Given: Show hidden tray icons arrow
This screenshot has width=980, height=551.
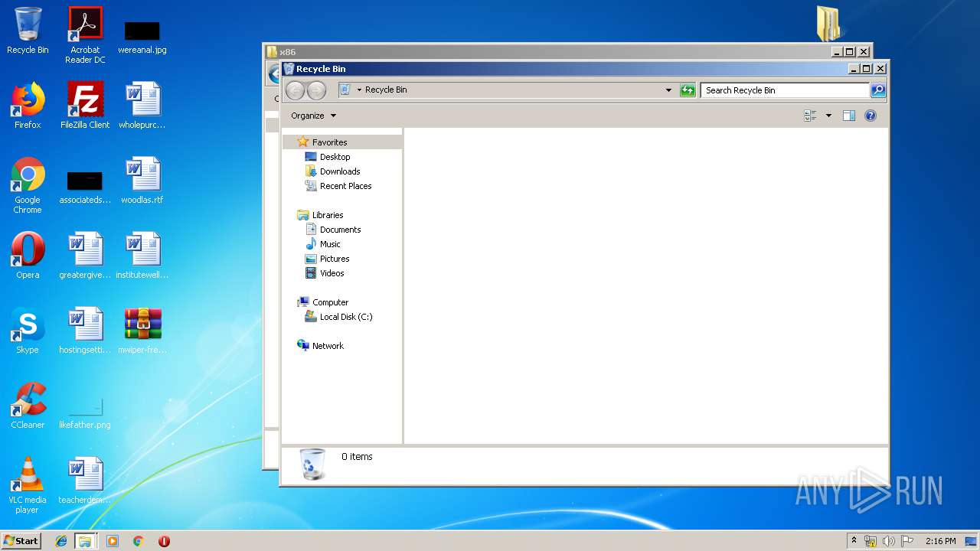Looking at the screenshot, I should pos(854,541).
